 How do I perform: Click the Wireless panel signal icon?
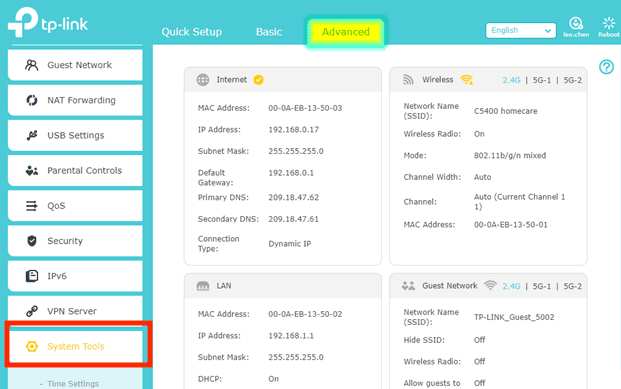408,80
